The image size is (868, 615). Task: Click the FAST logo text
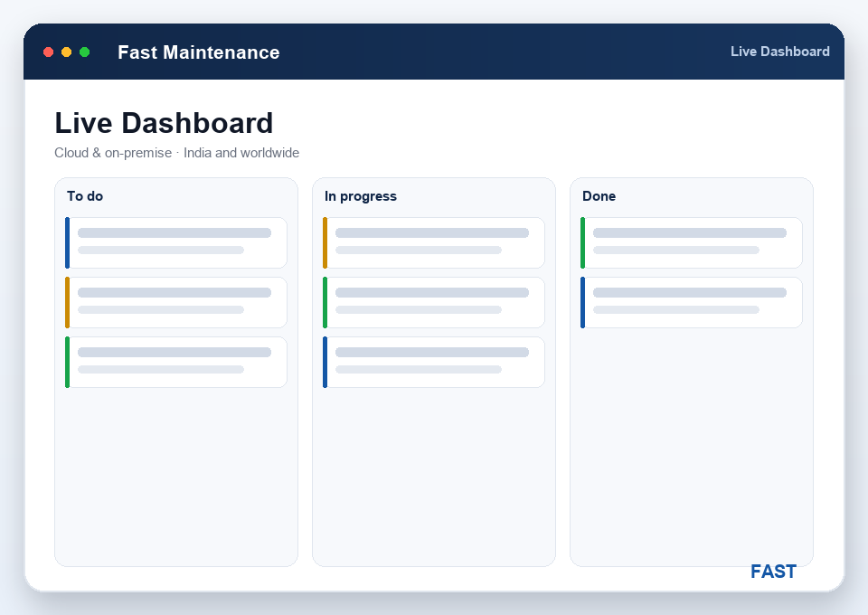[773, 572]
